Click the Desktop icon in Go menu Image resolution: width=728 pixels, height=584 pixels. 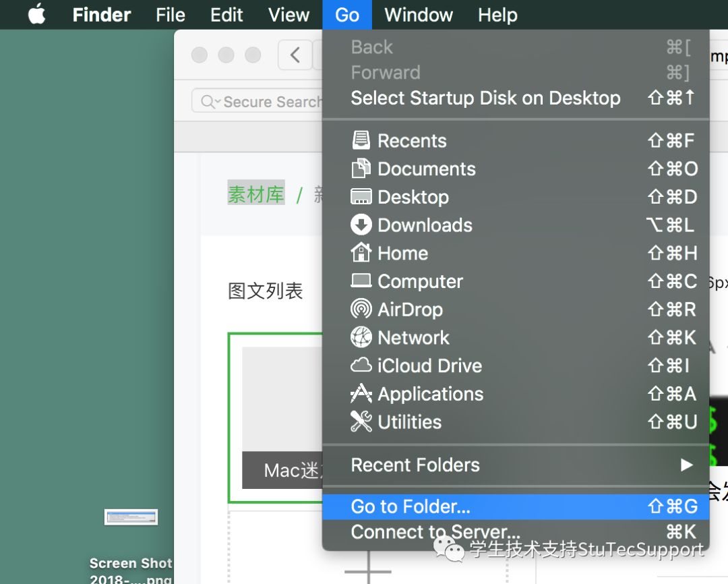(x=361, y=197)
